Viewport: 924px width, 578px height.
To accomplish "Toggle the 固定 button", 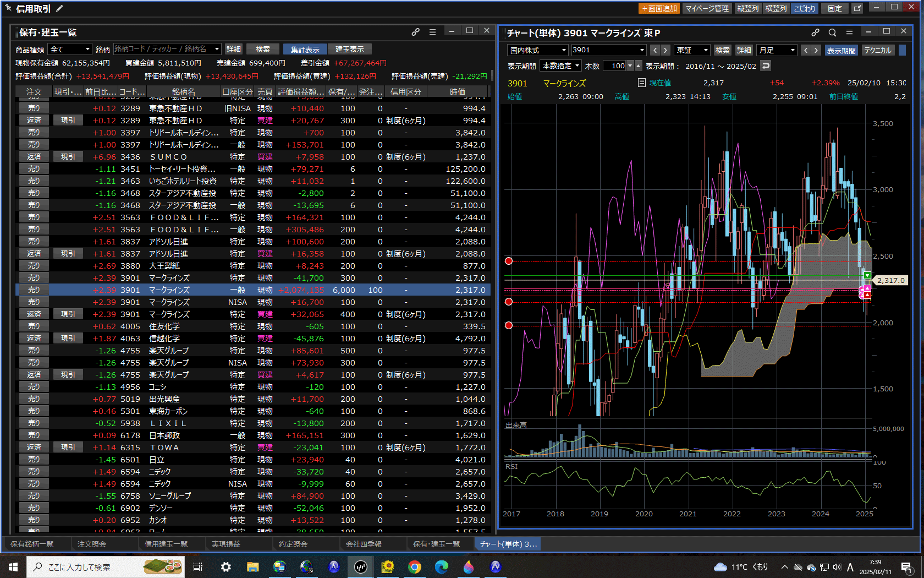I will click(x=835, y=8).
